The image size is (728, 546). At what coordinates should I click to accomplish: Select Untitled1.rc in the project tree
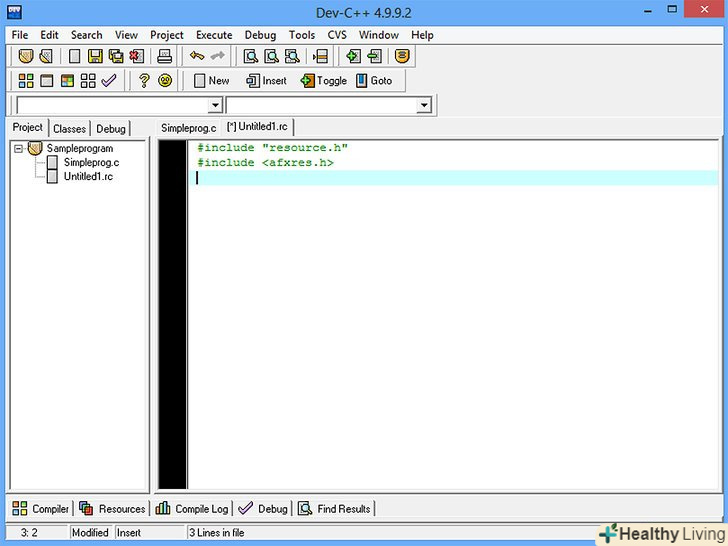(88, 176)
